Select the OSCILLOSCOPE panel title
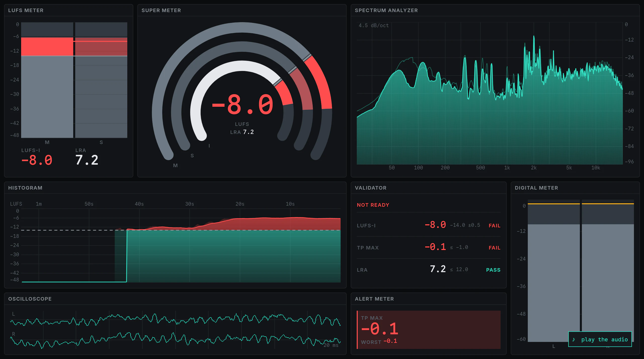The image size is (644, 359). (x=30, y=299)
